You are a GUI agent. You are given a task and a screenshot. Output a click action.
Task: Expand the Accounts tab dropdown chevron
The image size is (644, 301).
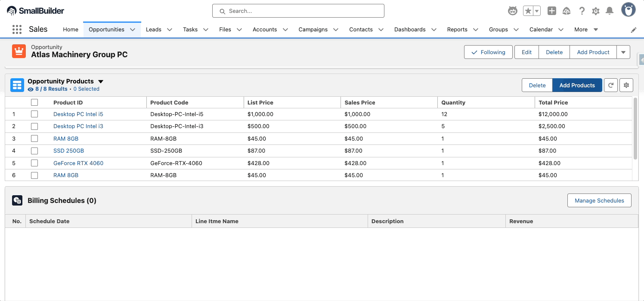click(285, 30)
